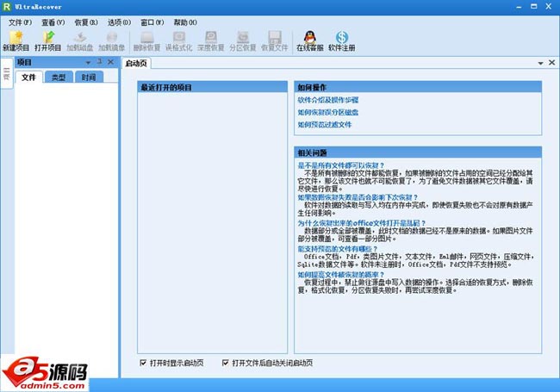The width and height of the screenshot is (560, 392).
Task: Toggle 打开时显示启动页 checkbox
Action: click(143, 363)
